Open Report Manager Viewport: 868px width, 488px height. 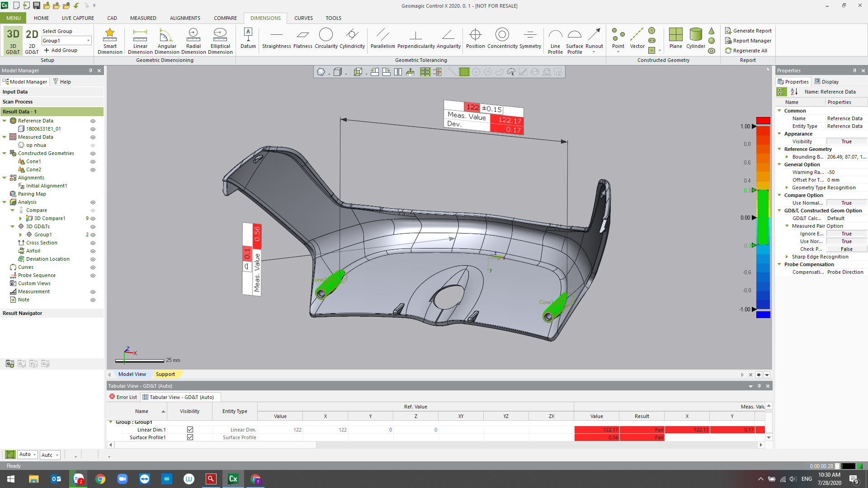[748, 41]
